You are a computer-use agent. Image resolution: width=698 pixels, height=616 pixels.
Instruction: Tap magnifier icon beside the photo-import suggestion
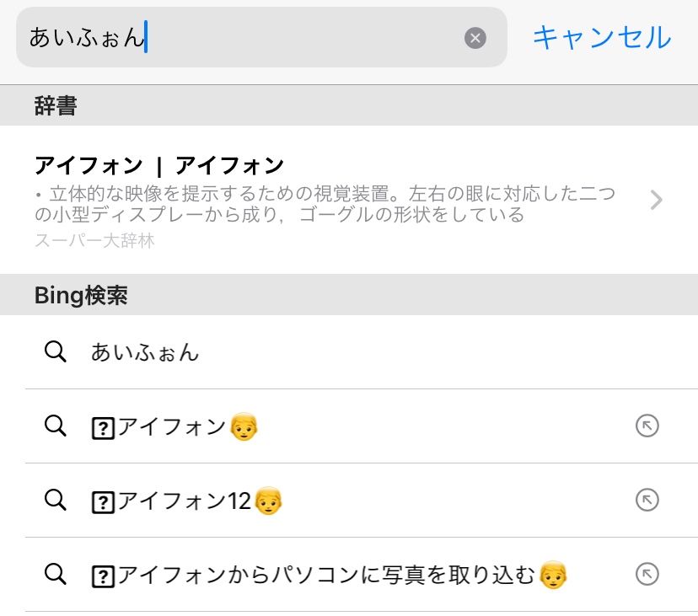tap(56, 575)
